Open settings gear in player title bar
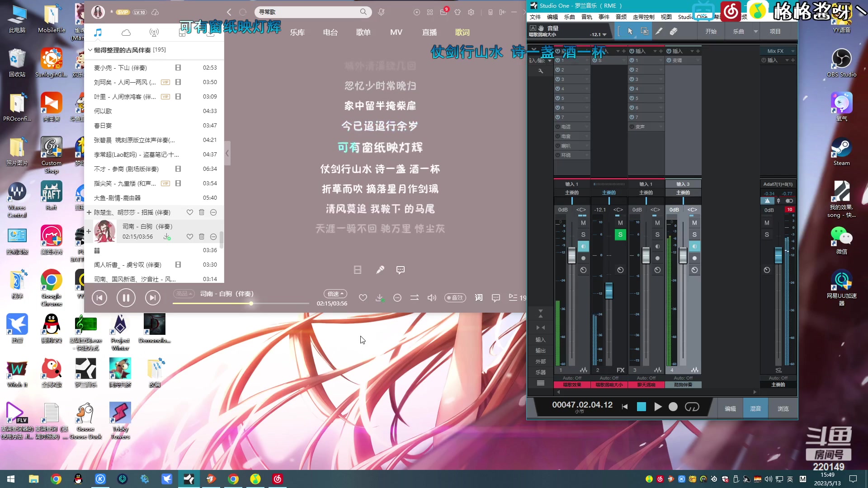 471,12
